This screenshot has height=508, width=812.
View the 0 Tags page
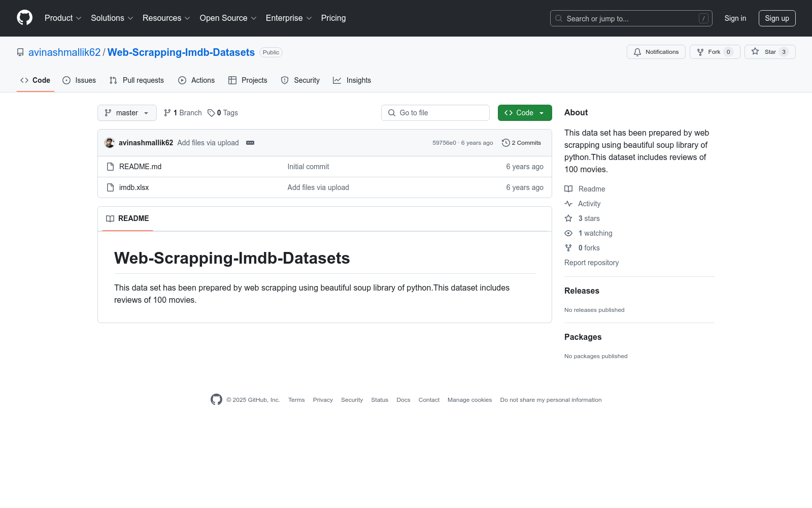click(223, 113)
